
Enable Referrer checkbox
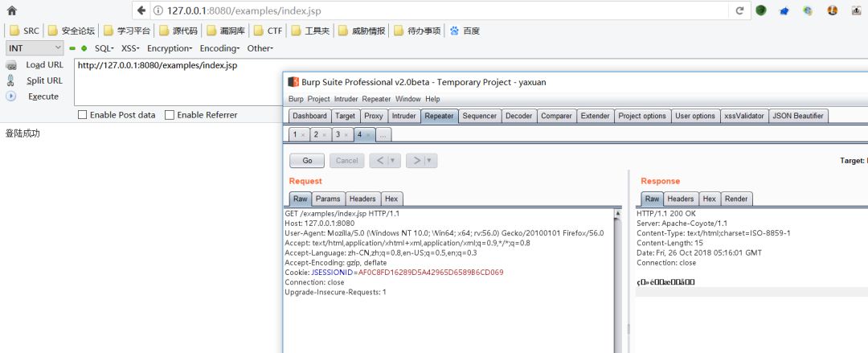[x=170, y=115]
